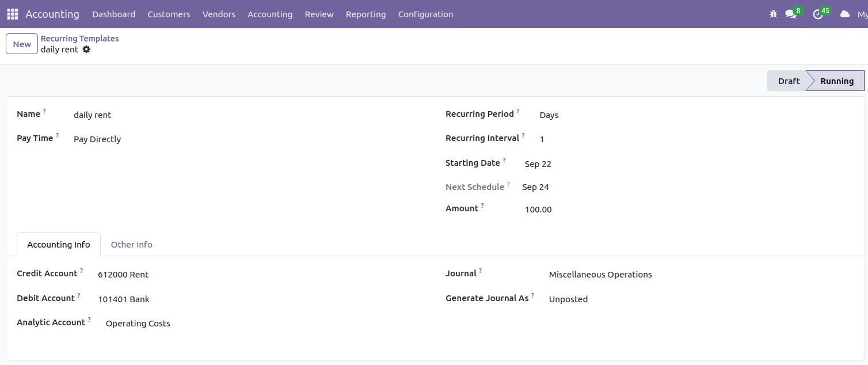The height and width of the screenshot is (365, 868).
Task: Open the Debit Account field 101401 Bank
Action: 124,299
